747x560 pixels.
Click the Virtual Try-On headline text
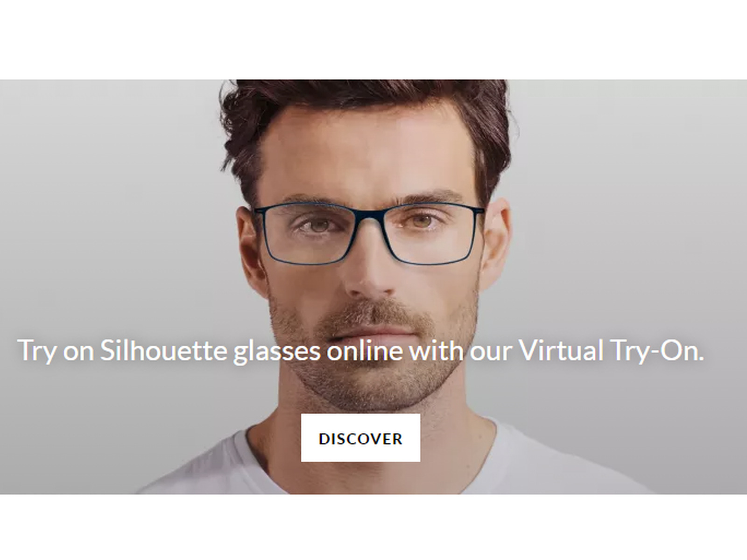(x=360, y=350)
